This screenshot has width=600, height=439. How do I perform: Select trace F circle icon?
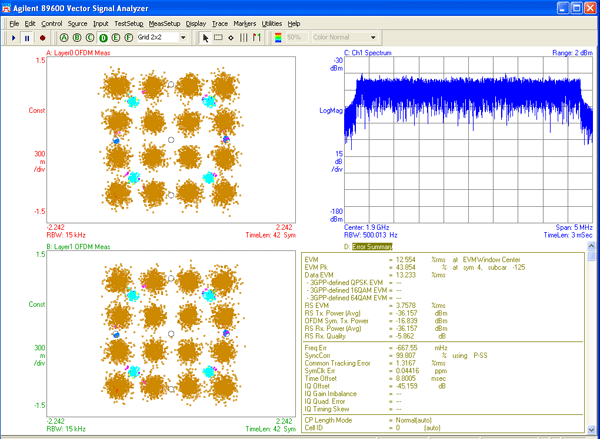tap(129, 37)
